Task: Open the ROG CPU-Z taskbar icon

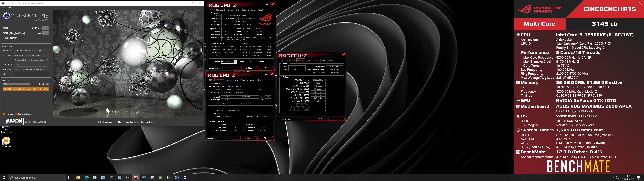Action: tap(136, 178)
